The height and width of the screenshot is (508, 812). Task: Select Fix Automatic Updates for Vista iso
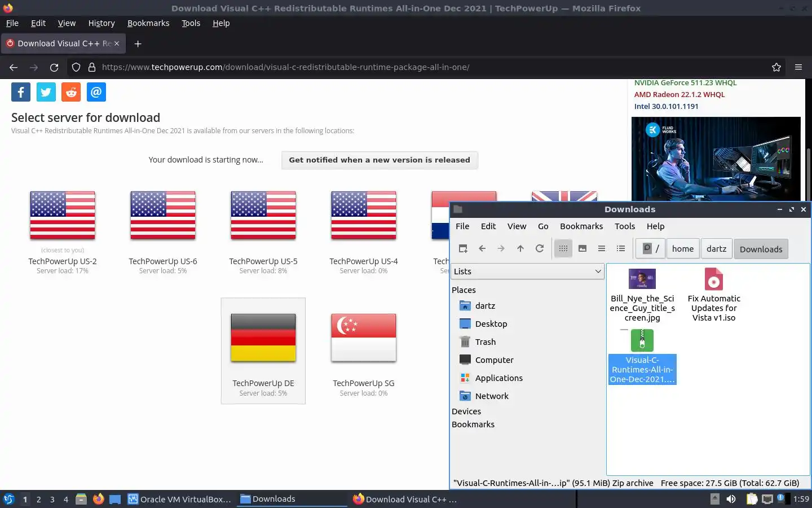click(714, 295)
